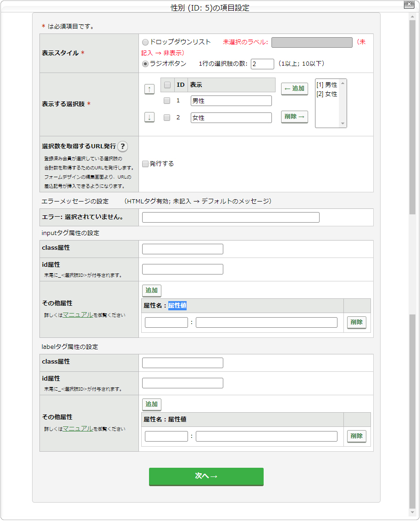Select [2] 女性 in the available list
The width and height of the screenshot is (420, 521).
(x=327, y=95)
